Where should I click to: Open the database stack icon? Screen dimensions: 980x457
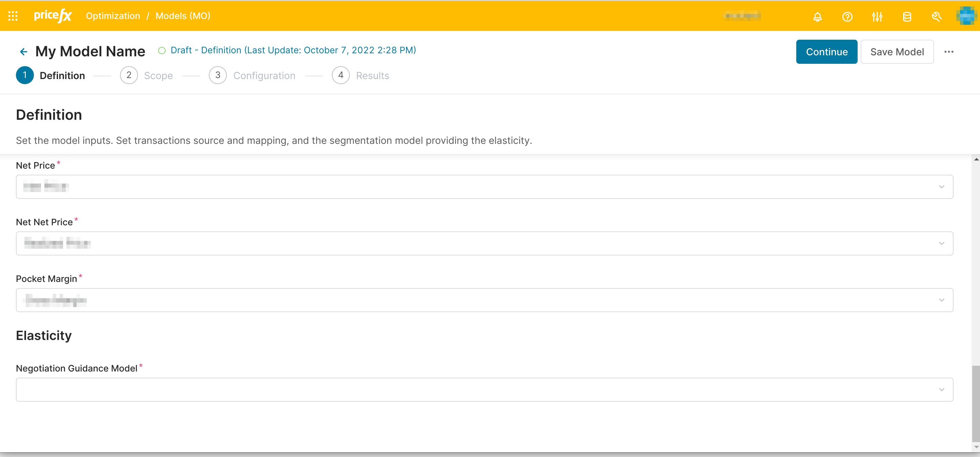tap(907, 17)
